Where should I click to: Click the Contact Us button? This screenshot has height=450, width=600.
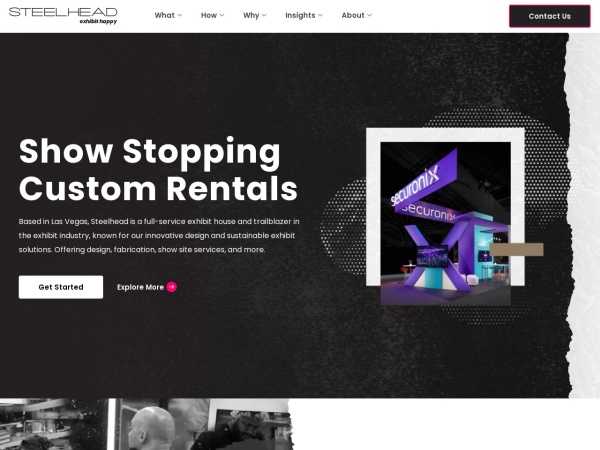(549, 16)
